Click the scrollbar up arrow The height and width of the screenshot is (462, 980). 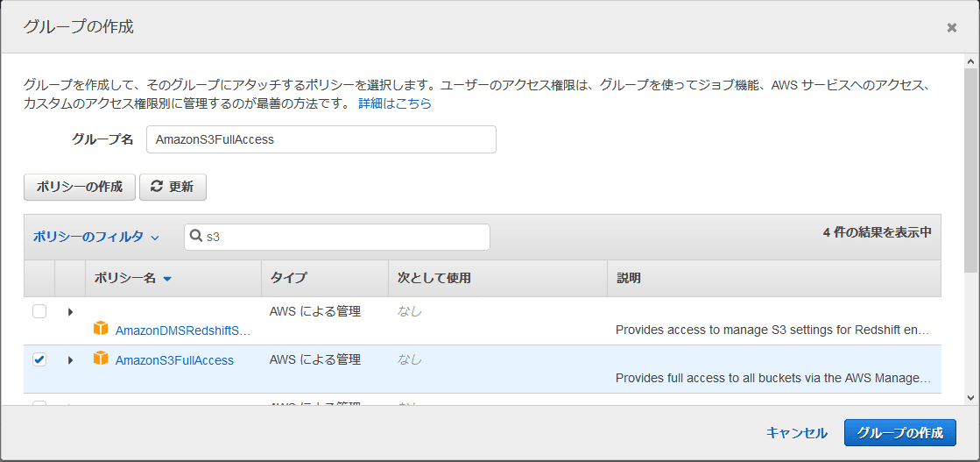click(970, 61)
